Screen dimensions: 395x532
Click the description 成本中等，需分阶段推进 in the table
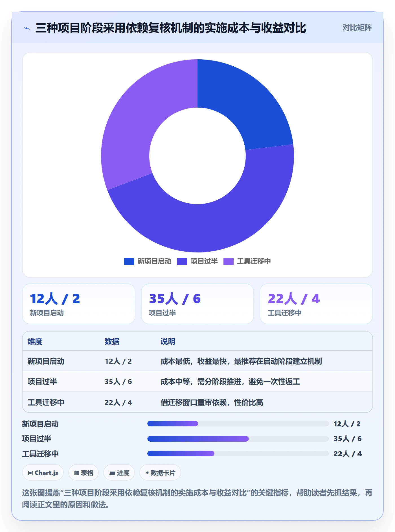pyautogui.click(x=230, y=381)
